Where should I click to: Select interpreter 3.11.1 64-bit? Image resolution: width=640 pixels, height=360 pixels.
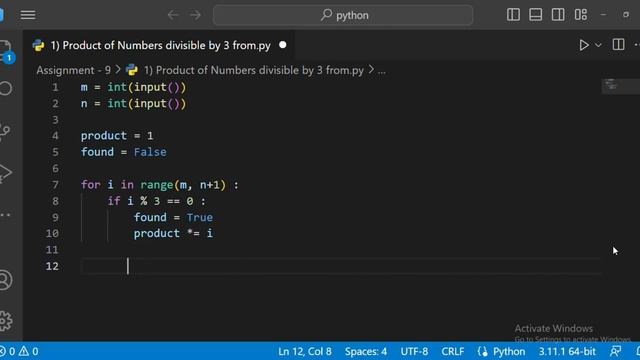pyautogui.click(x=567, y=351)
